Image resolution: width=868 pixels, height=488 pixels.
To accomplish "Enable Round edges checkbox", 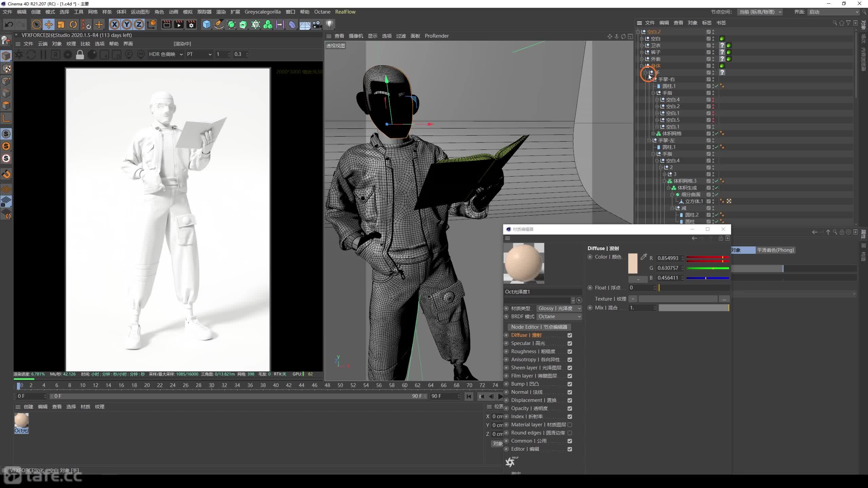I will [570, 433].
